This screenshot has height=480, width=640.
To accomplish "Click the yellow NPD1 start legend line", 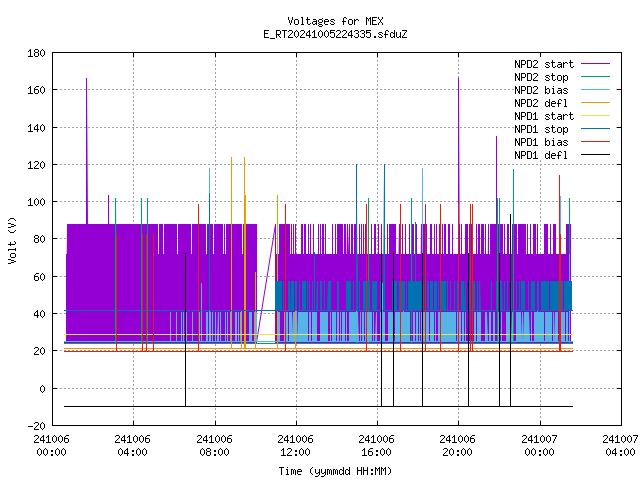I will [595, 116].
